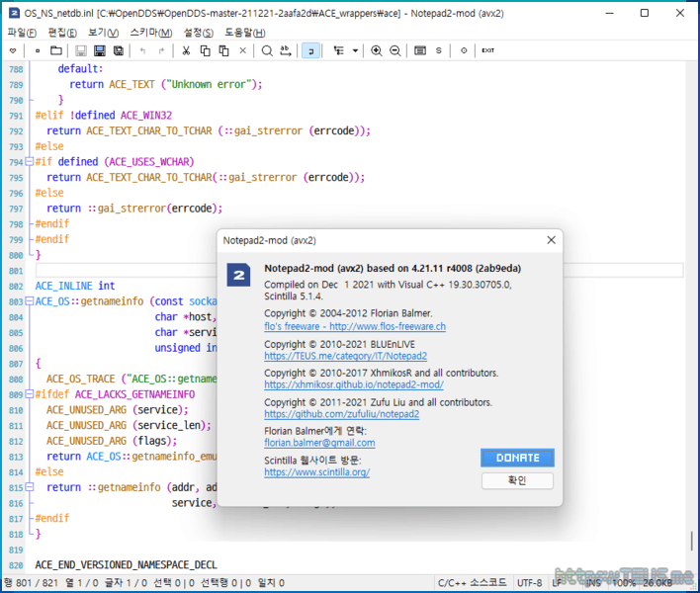Open the 보기(V) menu
Image resolution: width=700 pixels, height=593 pixels.
tap(103, 33)
